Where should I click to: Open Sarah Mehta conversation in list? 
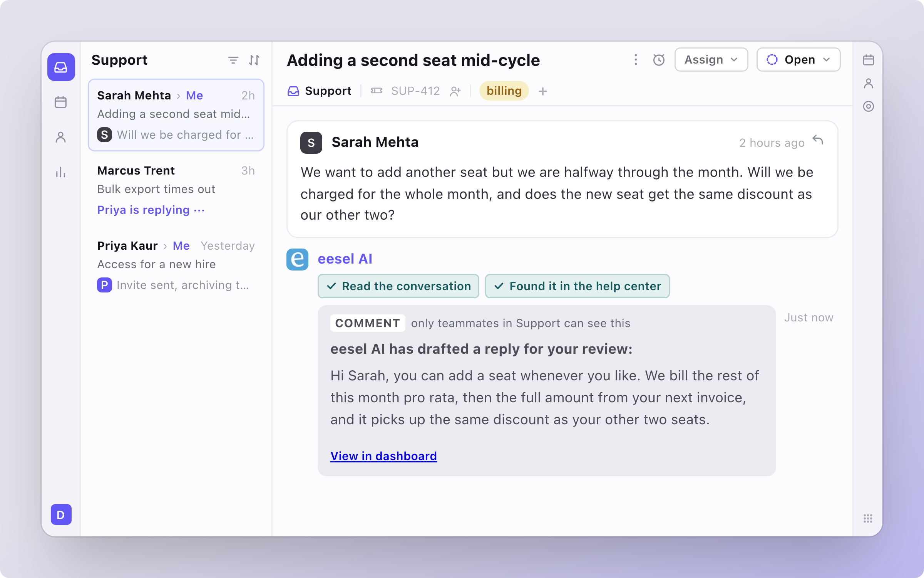(176, 115)
